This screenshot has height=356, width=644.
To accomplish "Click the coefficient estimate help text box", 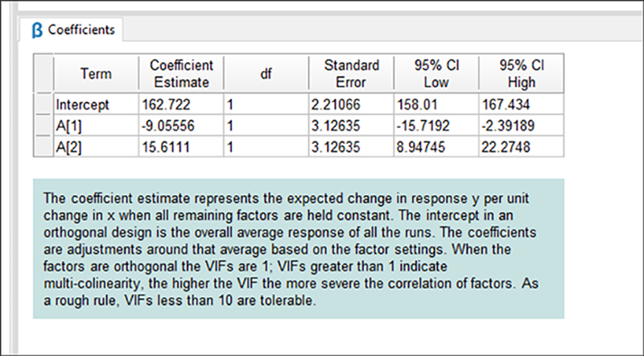I will click(299, 249).
